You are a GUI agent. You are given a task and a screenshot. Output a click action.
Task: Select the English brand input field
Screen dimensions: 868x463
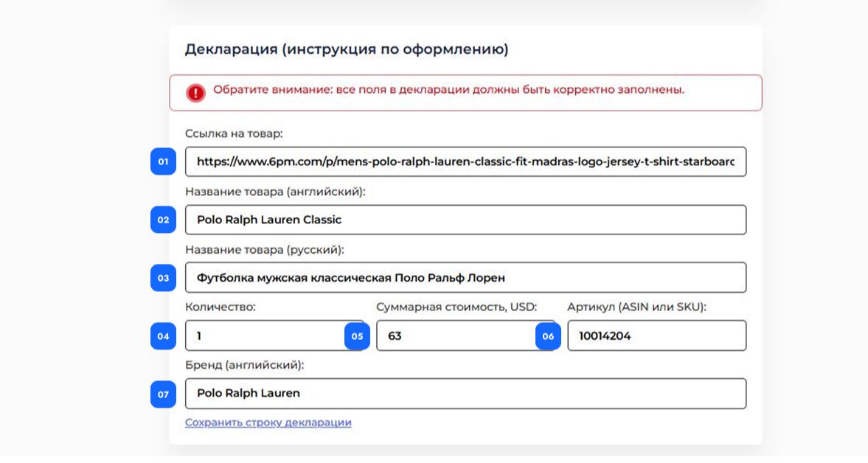(465, 393)
